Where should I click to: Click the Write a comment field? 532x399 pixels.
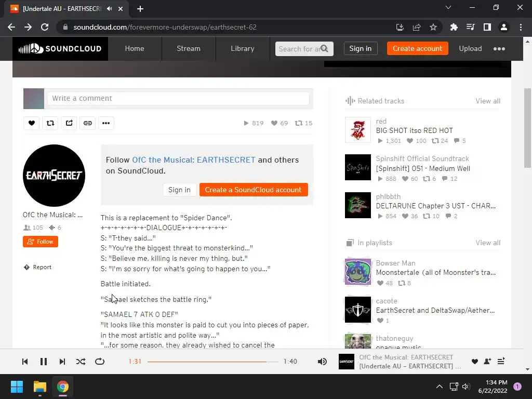[x=178, y=98]
